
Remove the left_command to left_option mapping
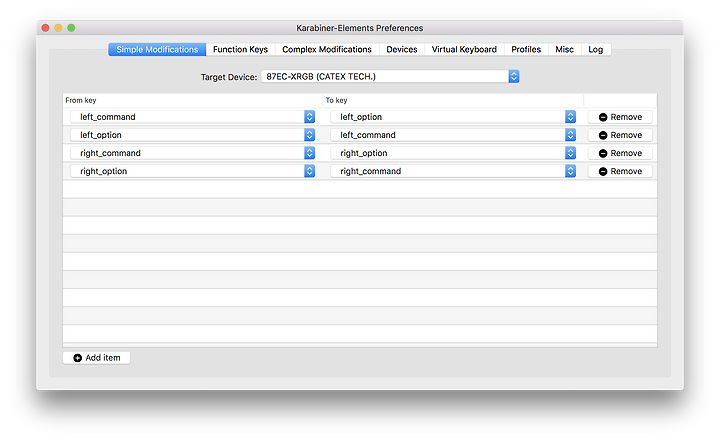620,117
